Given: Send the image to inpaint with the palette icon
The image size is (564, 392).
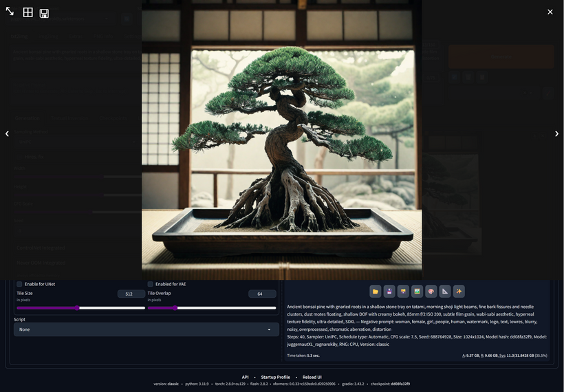Looking at the screenshot, I should [x=431, y=291].
